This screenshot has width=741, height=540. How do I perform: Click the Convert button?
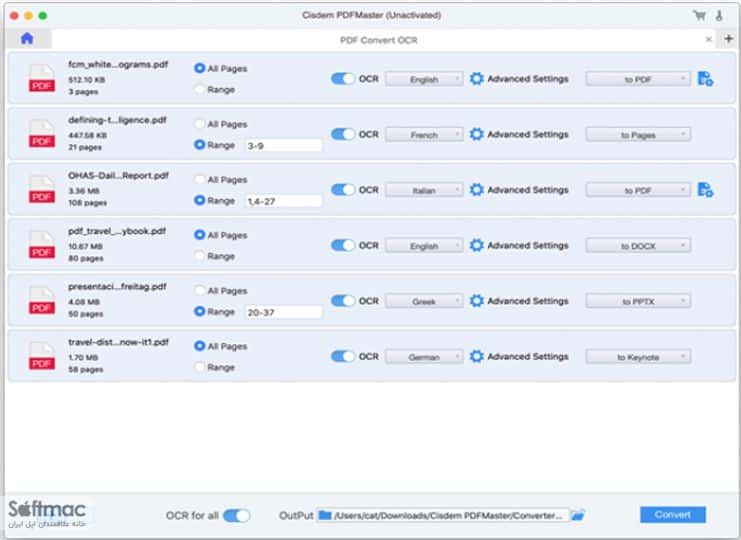672,514
